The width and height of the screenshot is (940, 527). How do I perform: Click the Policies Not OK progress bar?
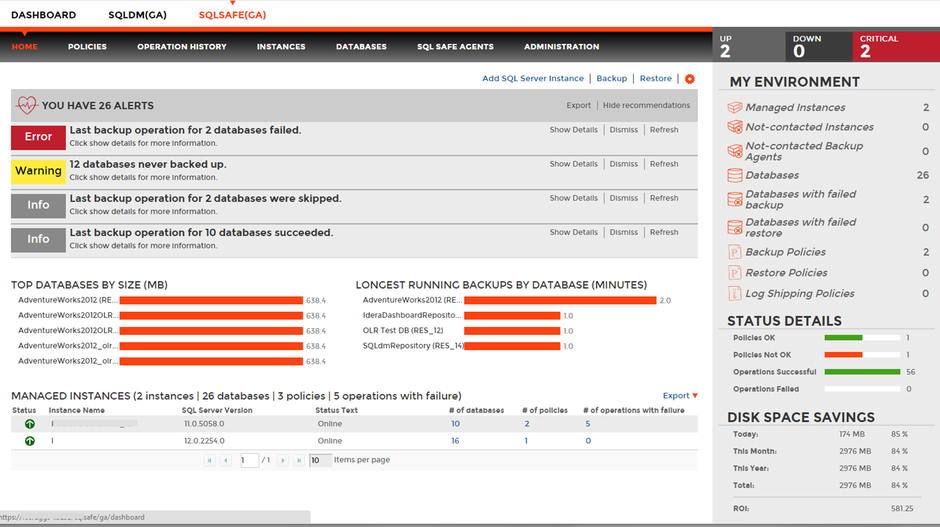[862, 355]
